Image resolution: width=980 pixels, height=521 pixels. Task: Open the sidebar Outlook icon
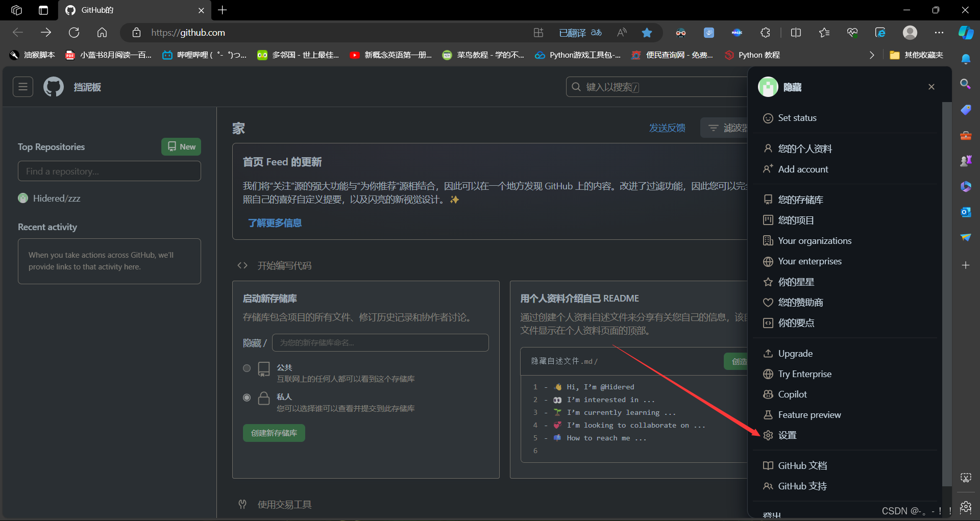coord(966,212)
